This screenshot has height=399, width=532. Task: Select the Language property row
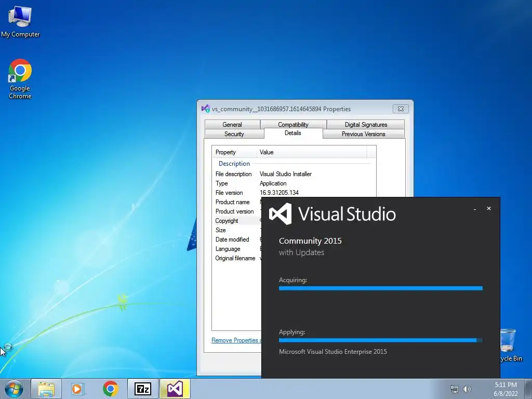237,249
